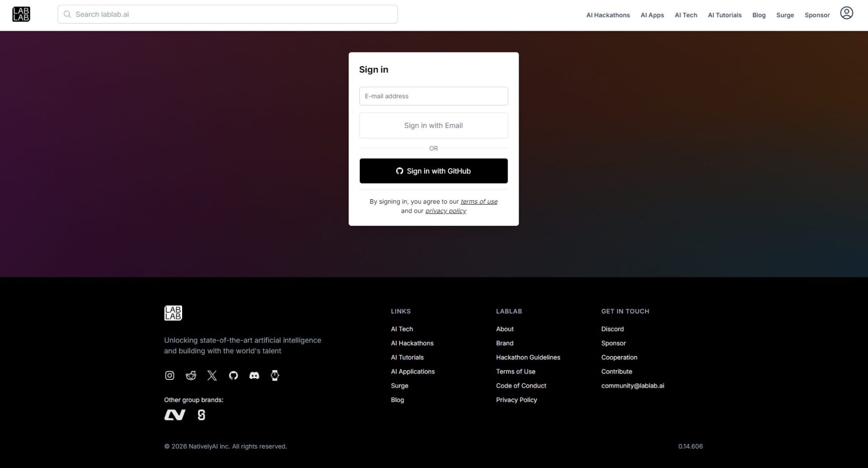Viewport: 868px width, 468px height.
Task: Open the Code of Conduct page
Action: click(521, 385)
